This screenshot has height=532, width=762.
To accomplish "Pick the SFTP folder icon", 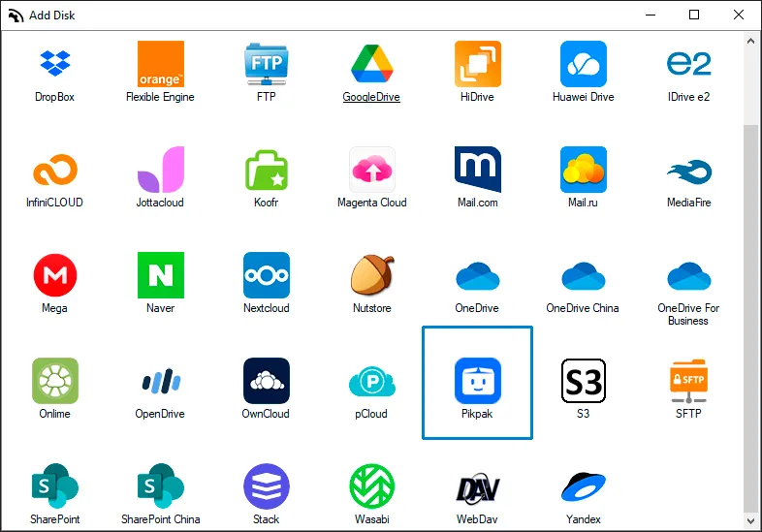I will [x=688, y=382].
